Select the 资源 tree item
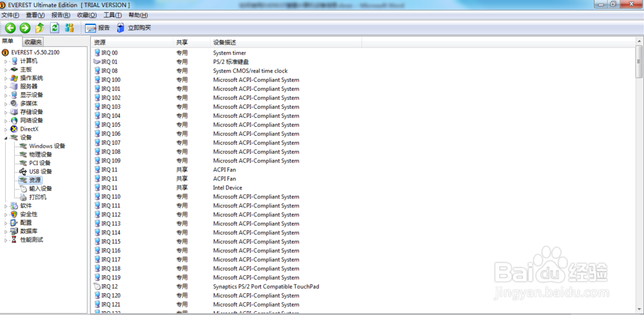644x315 pixels. [x=35, y=180]
